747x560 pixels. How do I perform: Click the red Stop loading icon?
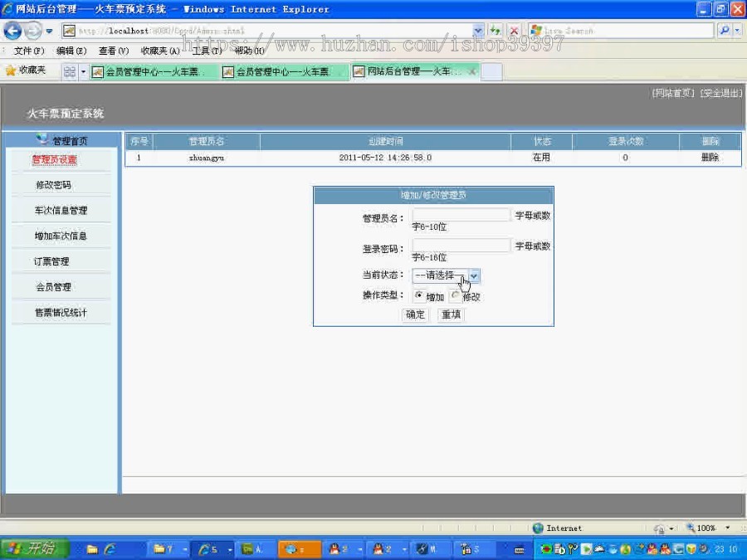(x=514, y=31)
